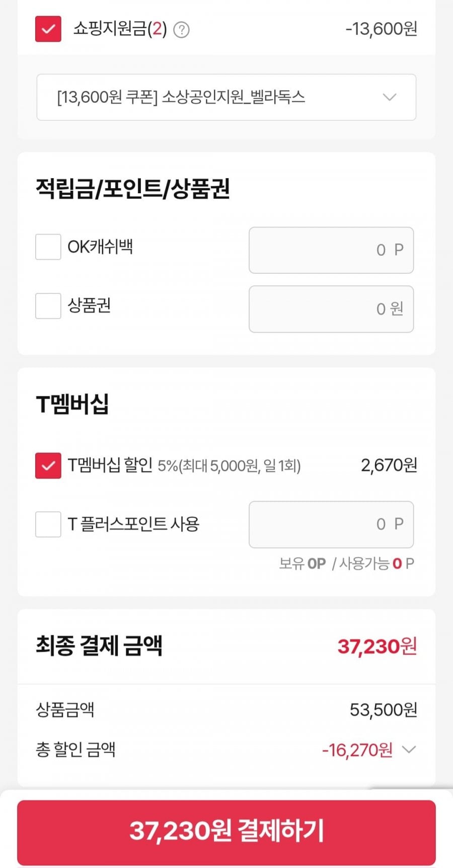Tap the 상품권 label text
This screenshot has width=453, height=868.
(89, 306)
